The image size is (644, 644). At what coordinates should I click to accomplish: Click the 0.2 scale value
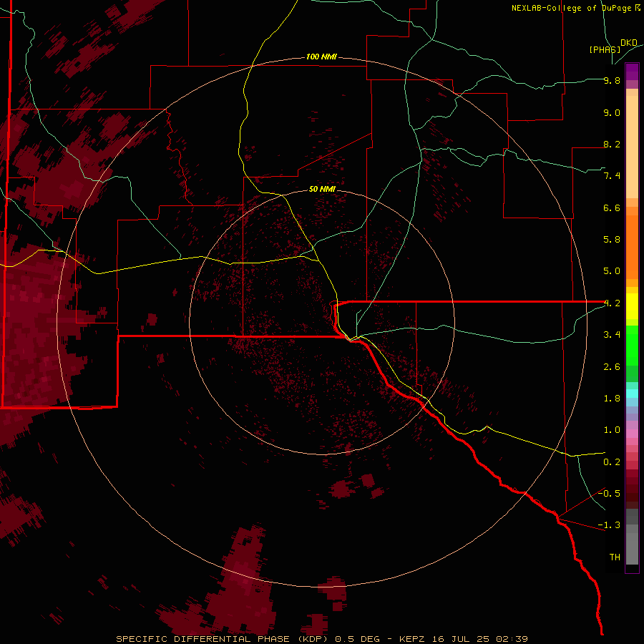[612, 462]
